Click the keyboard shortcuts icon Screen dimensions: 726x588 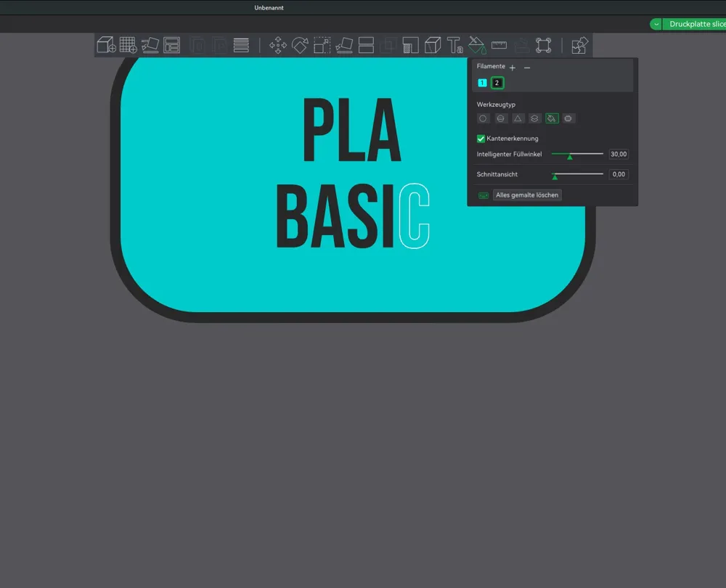coord(484,195)
